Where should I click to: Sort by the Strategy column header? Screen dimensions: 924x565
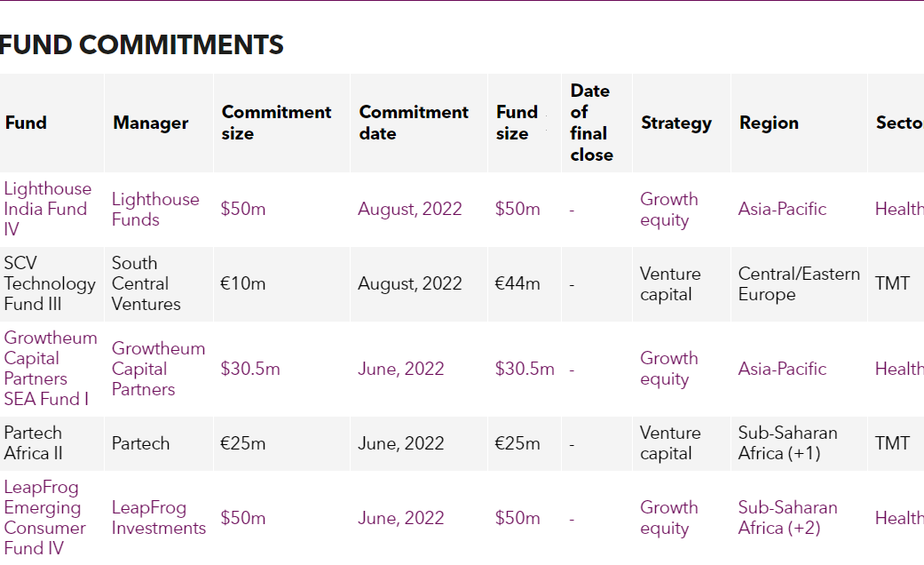[x=676, y=123]
